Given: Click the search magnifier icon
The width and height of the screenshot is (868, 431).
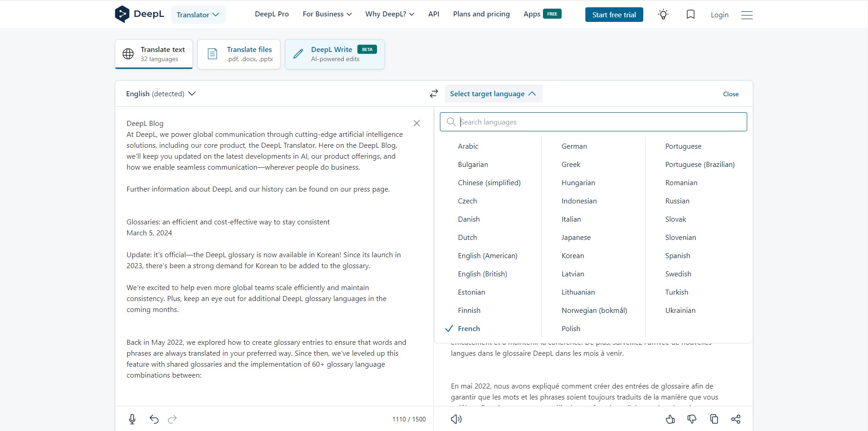Looking at the screenshot, I should [x=451, y=122].
